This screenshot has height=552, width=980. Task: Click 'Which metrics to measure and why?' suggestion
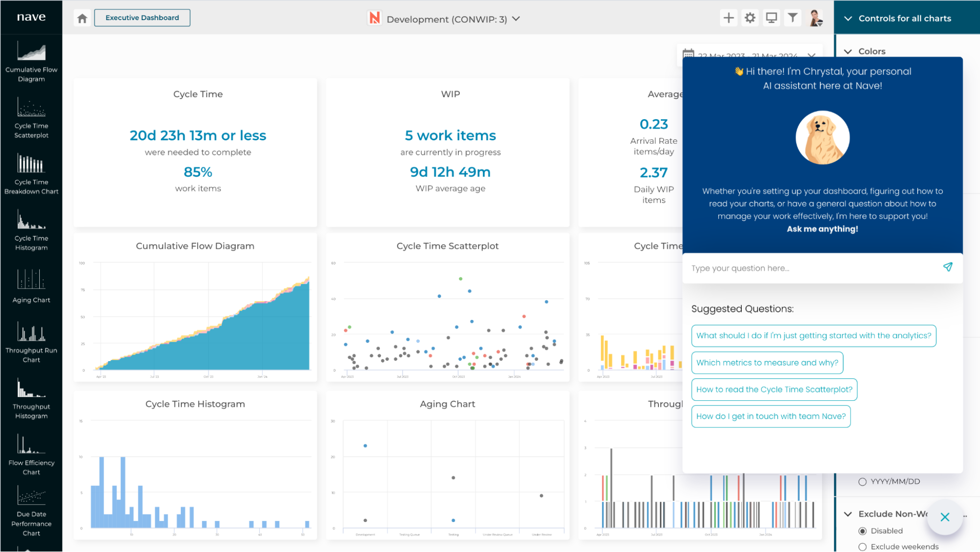pyautogui.click(x=767, y=363)
